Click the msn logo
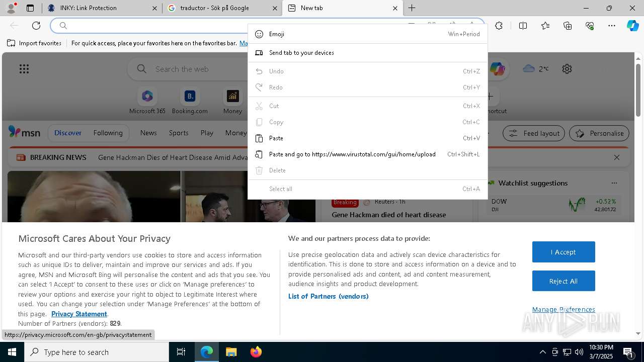The image size is (644, 362). (x=24, y=132)
